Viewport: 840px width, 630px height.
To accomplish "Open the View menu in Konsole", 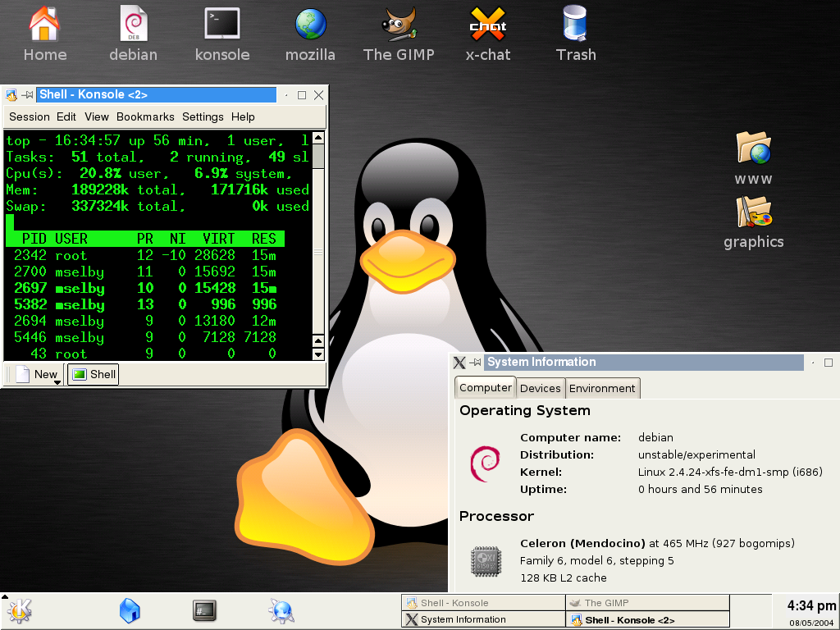I will tap(97, 116).
